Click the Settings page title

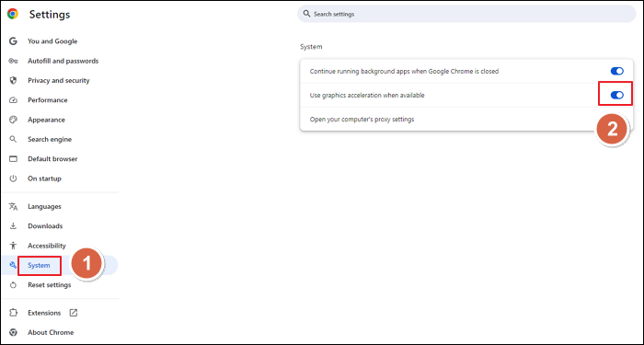[50, 15]
